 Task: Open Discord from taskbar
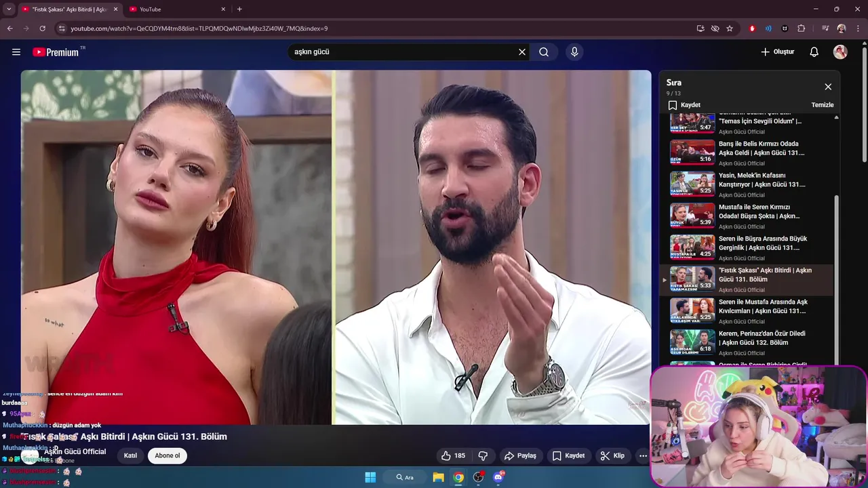pyautogui.click(x=498, y=477)
